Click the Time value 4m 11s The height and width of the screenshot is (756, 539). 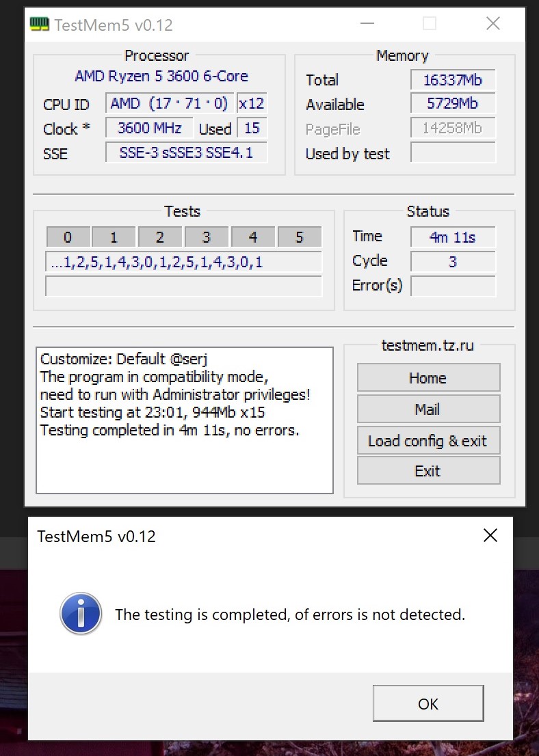(x=453, y=237)
